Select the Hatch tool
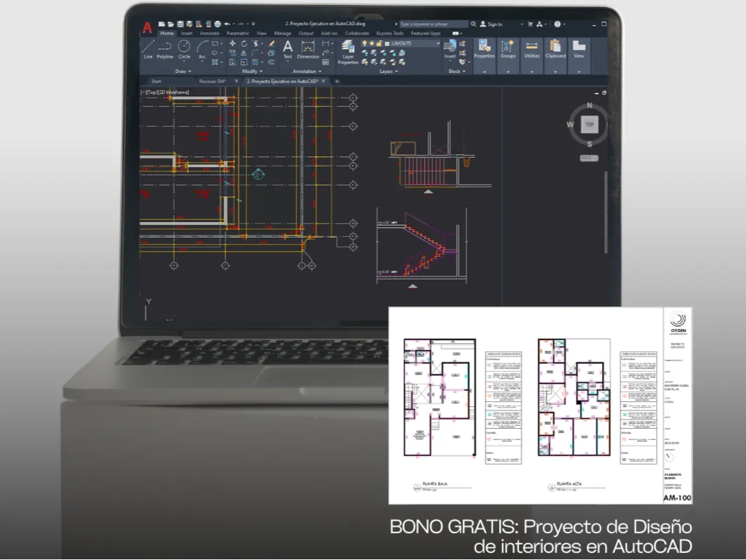This screenshot has width=746, height=560. pos(215,62)
